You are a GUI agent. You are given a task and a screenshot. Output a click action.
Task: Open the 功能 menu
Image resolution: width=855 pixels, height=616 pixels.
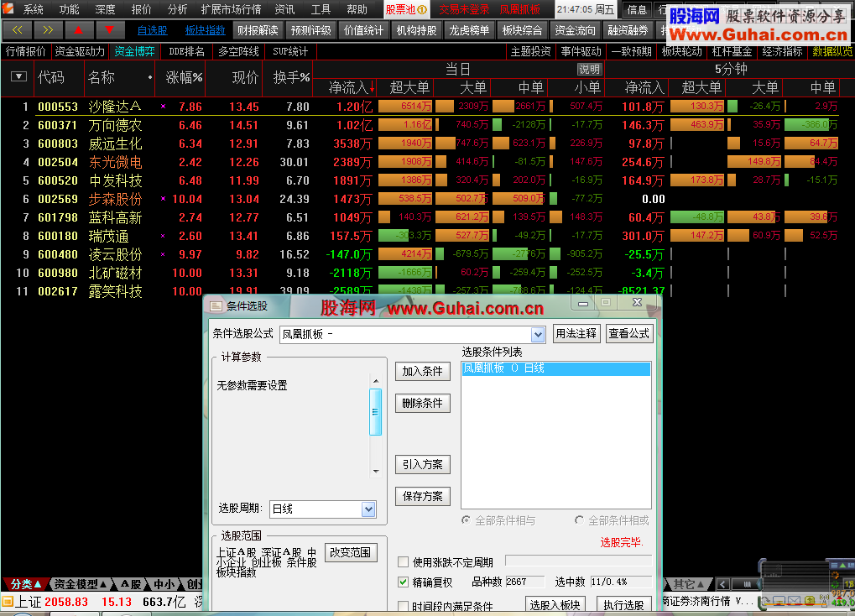[x=70, y=9]
